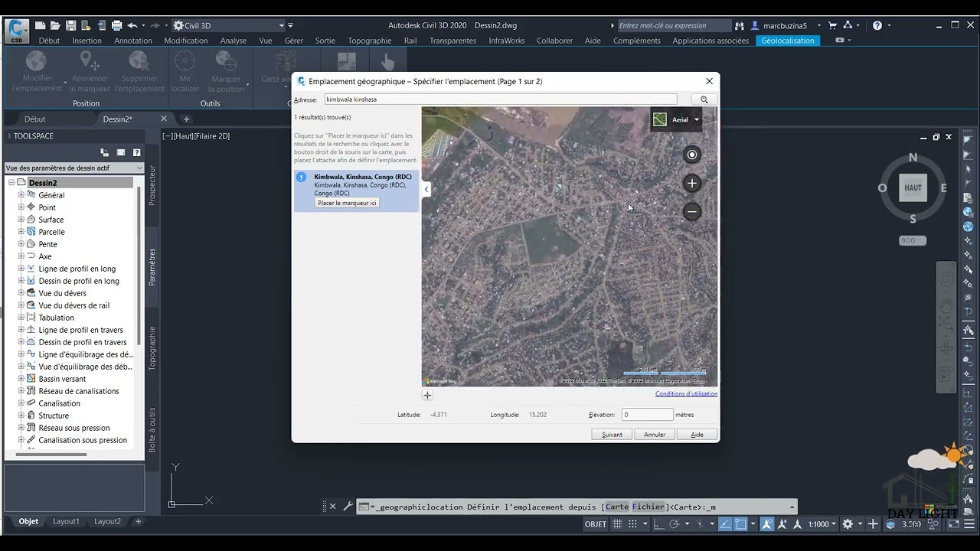Select the Kimbwala, Kinshasa, Congo search result
Screen dimensions: 980x551
(x=356, y=190)
